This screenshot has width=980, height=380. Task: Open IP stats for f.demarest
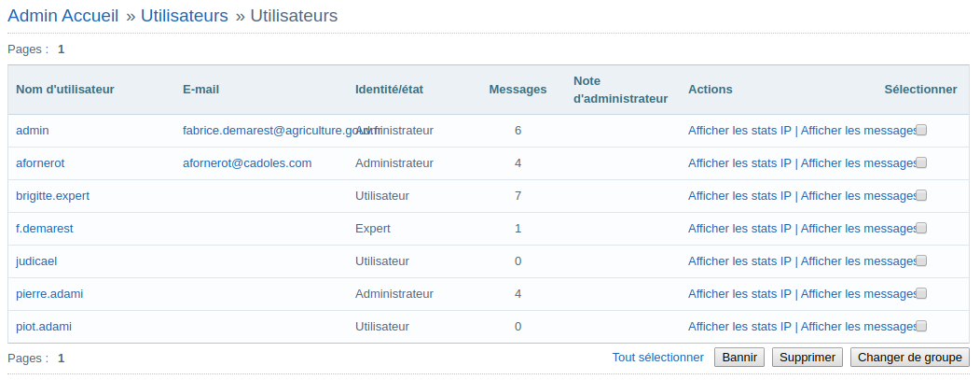coord(739,229)
